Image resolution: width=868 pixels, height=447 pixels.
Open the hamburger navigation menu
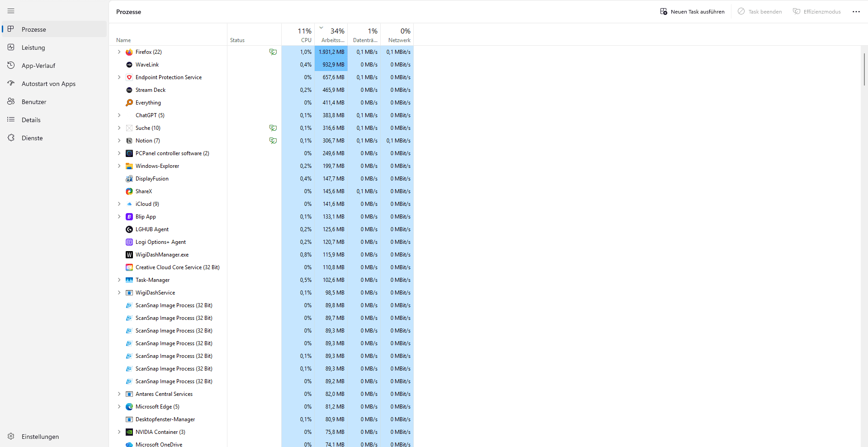coord(11,11)
